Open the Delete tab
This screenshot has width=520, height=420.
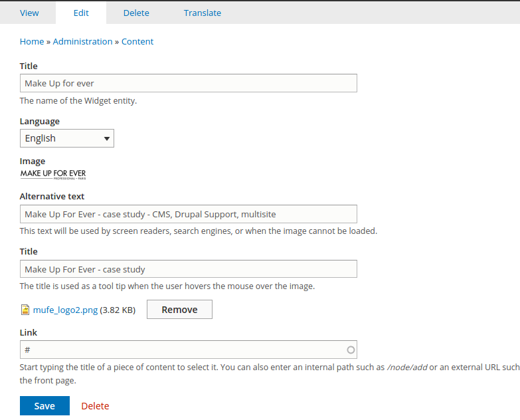click(136, 13)
